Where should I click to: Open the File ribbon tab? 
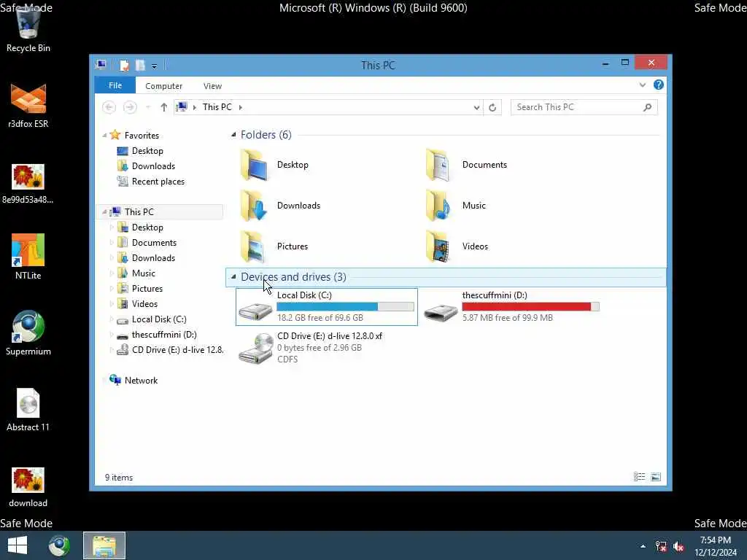115,86
